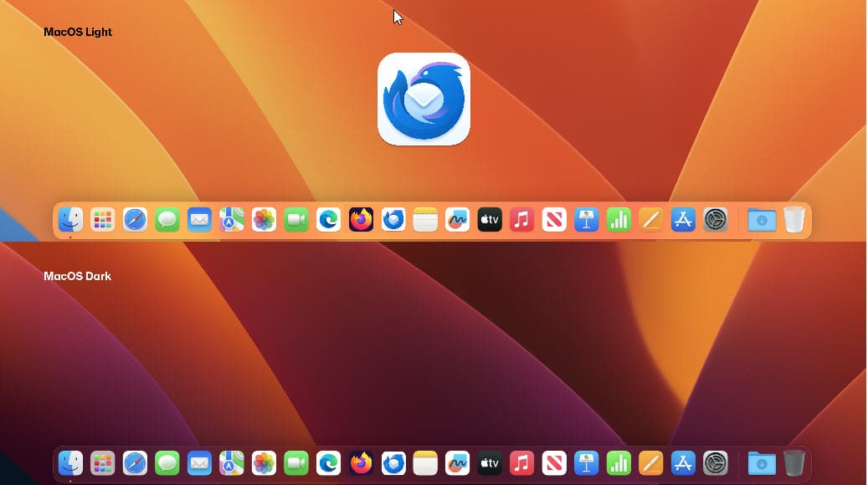This screenshot has width=868, height=485.
Task: Click the large Thunderbird app icon
Action: (424, 99)
